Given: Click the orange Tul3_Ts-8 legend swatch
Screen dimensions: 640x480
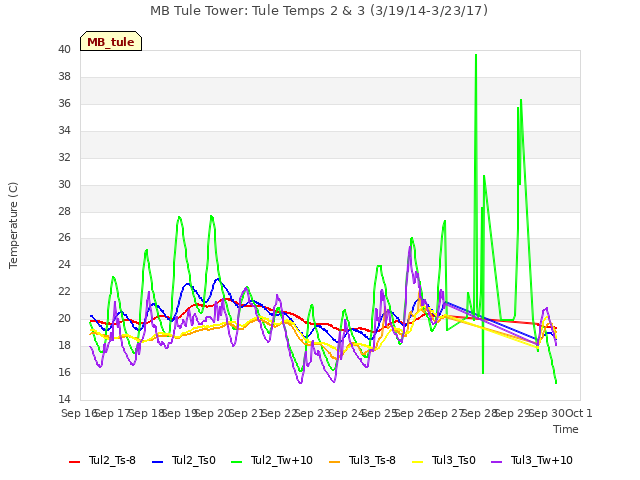Looking at the screenshot, I should click(x=335, y=462).
